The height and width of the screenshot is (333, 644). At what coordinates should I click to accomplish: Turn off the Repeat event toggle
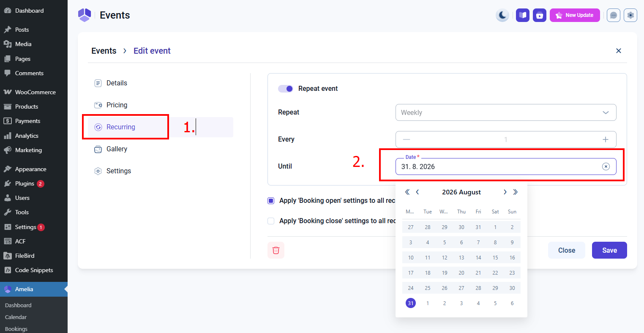286,89
